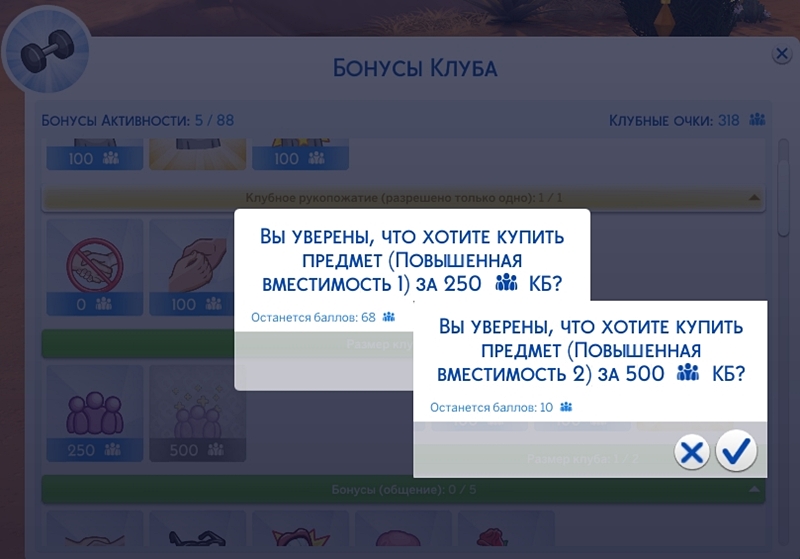Viewport: 800px width, 559px height.
Task: Select the handshake perk costing 100
Action: click(192, 267)
